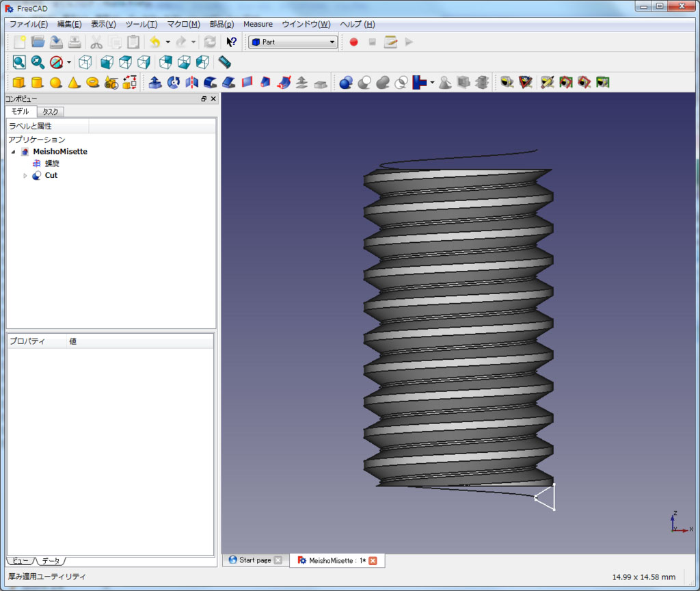Switch to the Start page tab
Image resolution: width=700 pixels, height=591 pixels.
coord(255,560)
